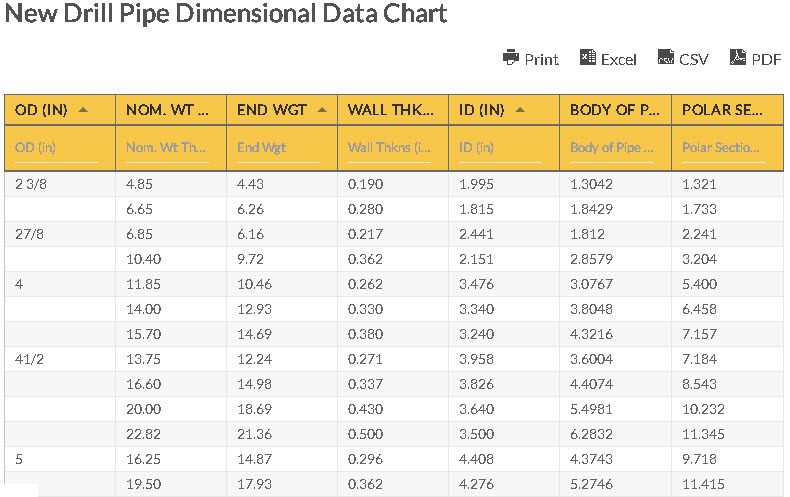Select the 41/2 OD cell
The width and height of the screenshot is (790, 497).
tap(31, 359)
